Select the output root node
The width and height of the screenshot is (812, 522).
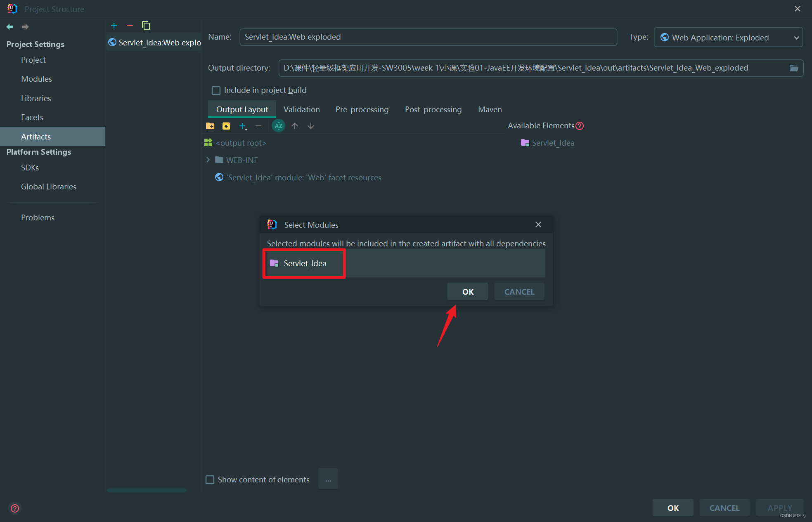[235, 143]
